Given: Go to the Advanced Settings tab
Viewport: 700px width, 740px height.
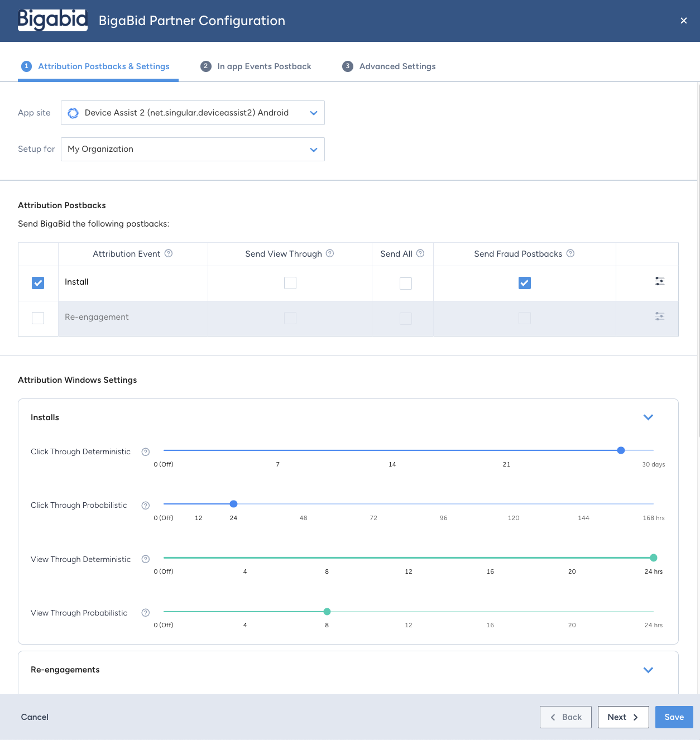Looking at the screenshot, I should [389, 66].
